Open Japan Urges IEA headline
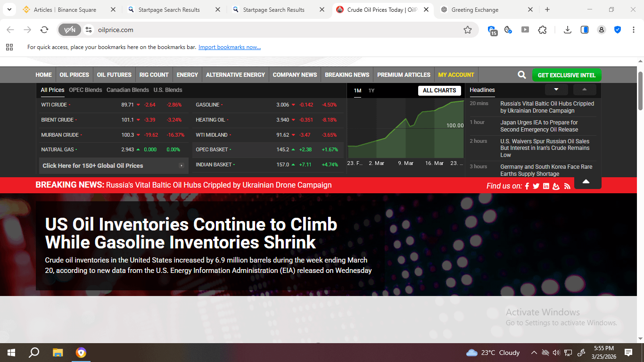Screen dimensions: 644x362 [539, 126]
